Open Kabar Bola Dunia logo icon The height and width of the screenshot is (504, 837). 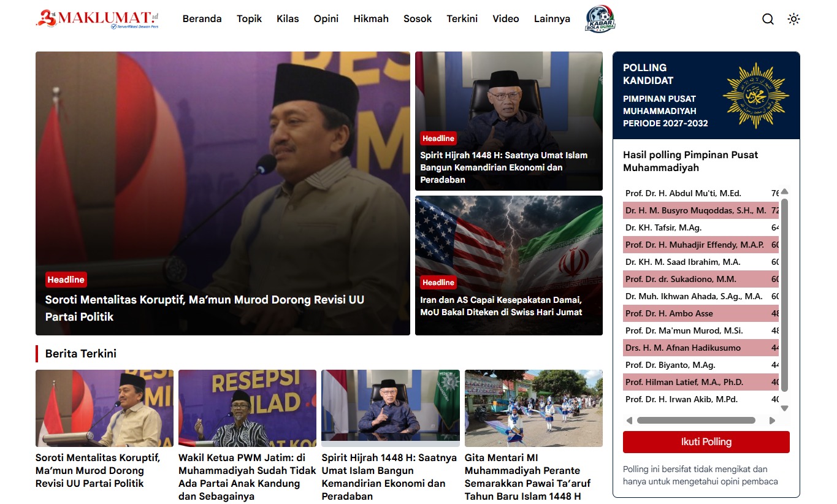[600, 19]
